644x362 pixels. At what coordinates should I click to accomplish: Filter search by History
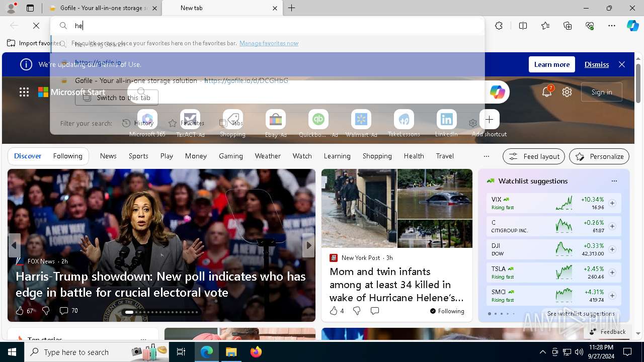coord(138,123)
